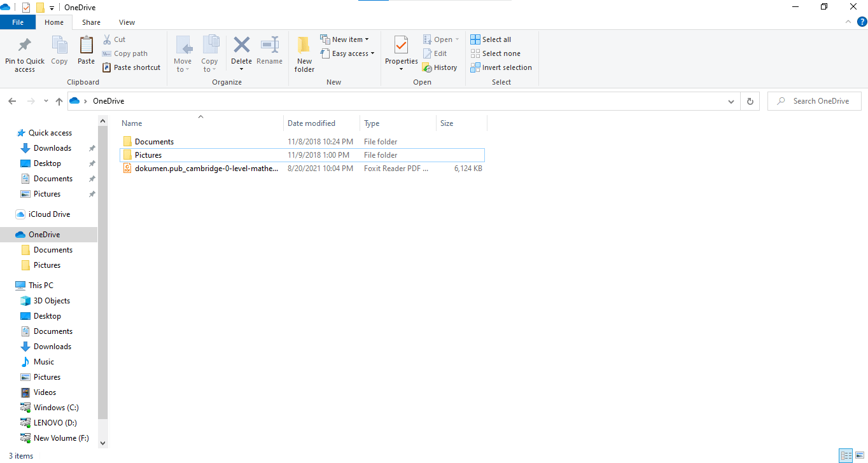The image size is (868, 463).
Task: Click the Copy ribbon icon
Action: [x=59, y=45]
